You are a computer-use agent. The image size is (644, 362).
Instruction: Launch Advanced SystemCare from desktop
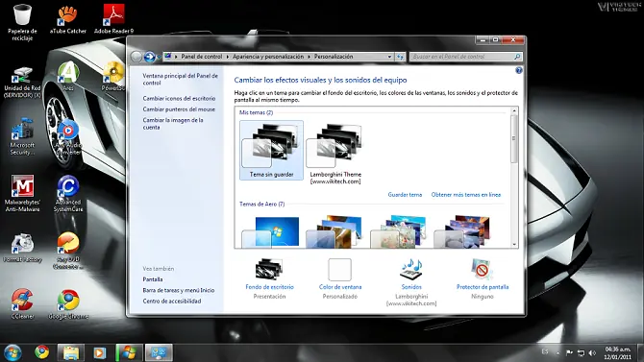coord(68,193)
